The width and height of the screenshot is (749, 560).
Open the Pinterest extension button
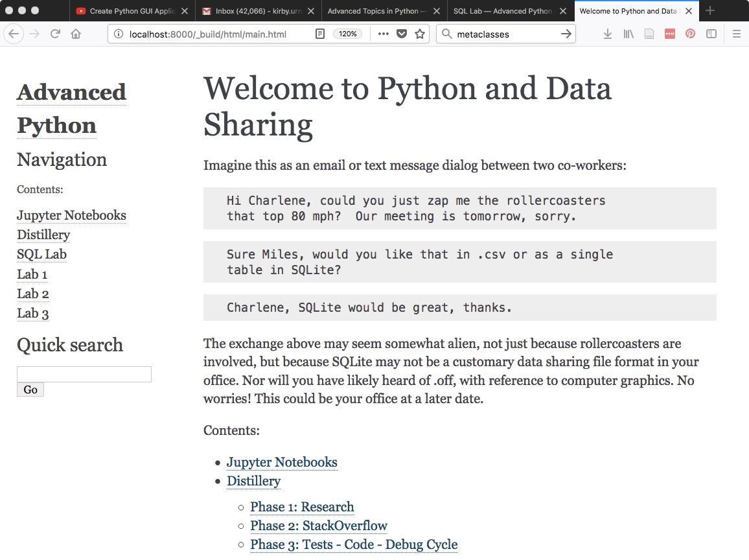(x=690, y=34)
